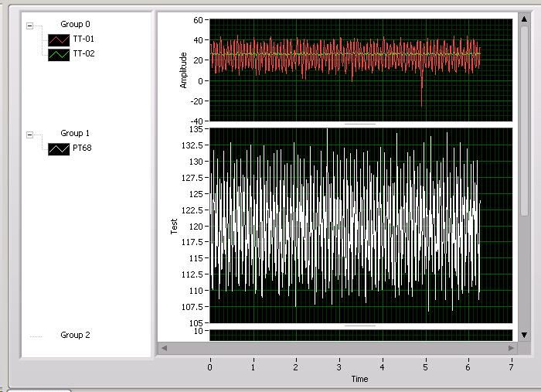Click the Amplitude Y-axis label

184,70
